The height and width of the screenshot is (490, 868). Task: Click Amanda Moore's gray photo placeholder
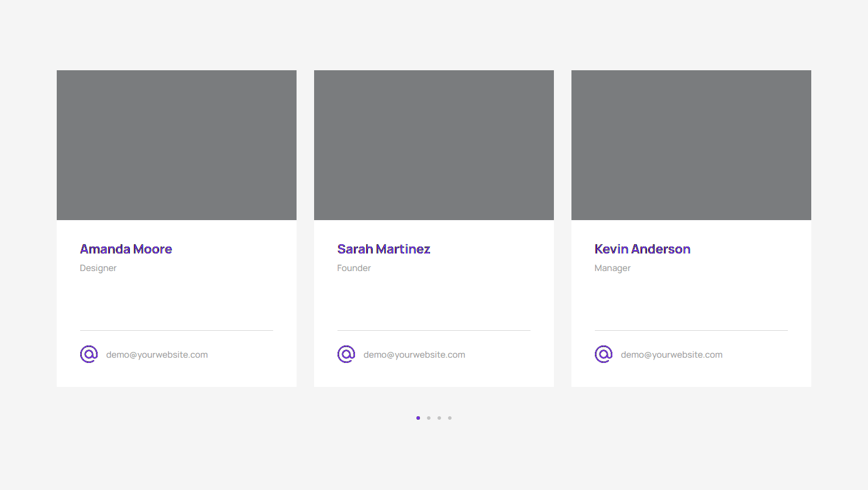pos(177,145)
